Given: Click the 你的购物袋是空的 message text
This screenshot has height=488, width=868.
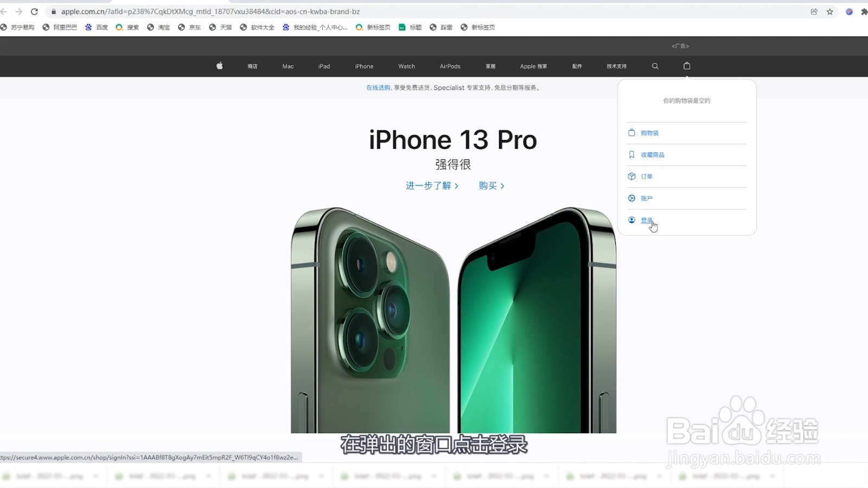Looking at the screenshot, I should 687,100.
